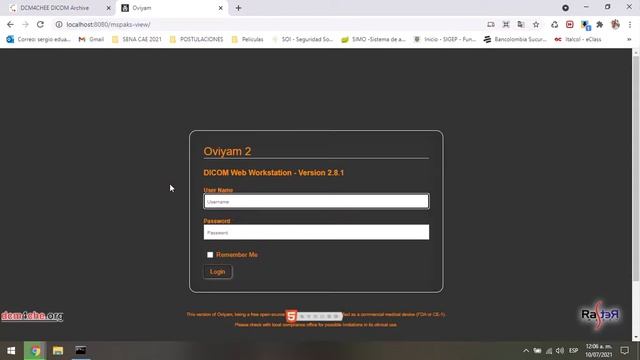Open File Explorer from the taskbar
Viewport: 640px width, 360px height.
click(x=58, y=351)
